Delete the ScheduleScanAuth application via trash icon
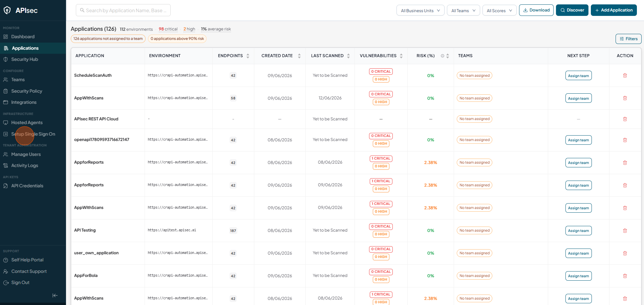Image resolution: width=644 pixels, height=305 pixels. [625, 75]
